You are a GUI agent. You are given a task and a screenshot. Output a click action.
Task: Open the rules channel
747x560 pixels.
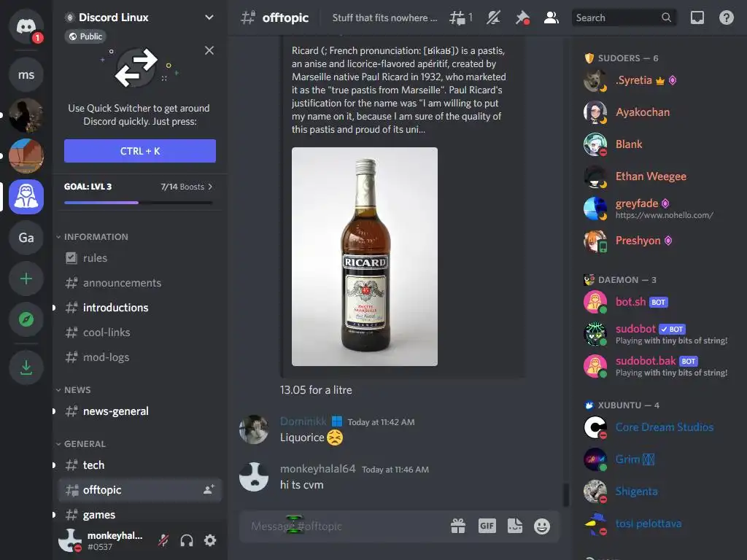click(x=140, y=258)
